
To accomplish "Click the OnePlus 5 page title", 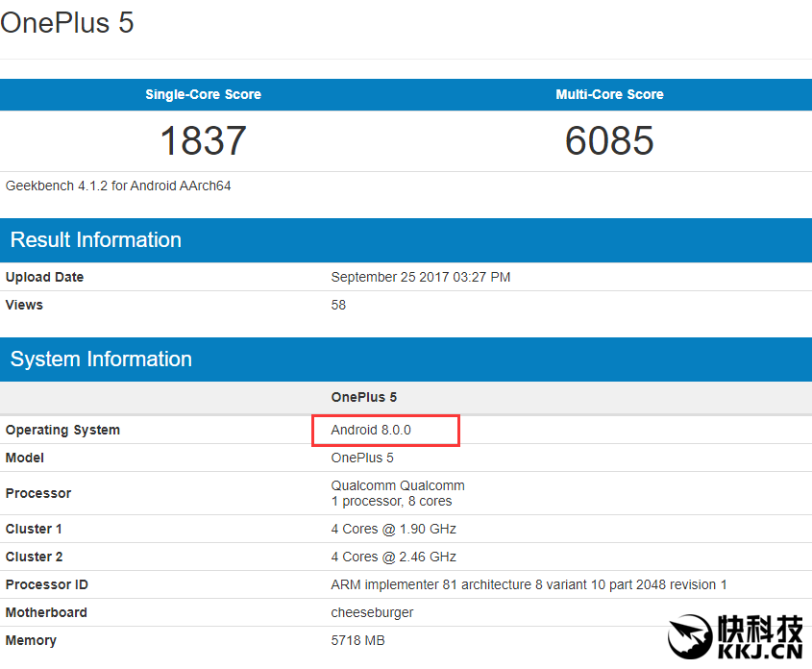I will click(x=67, y=23).
